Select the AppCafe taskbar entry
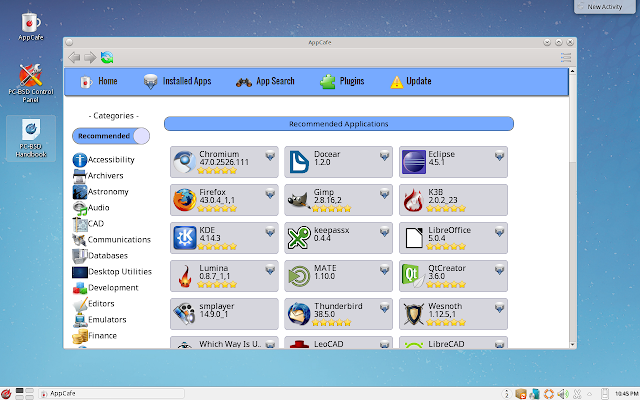Image resolution: width=640 pixels, height=400 pixels. tap(111, 393)
